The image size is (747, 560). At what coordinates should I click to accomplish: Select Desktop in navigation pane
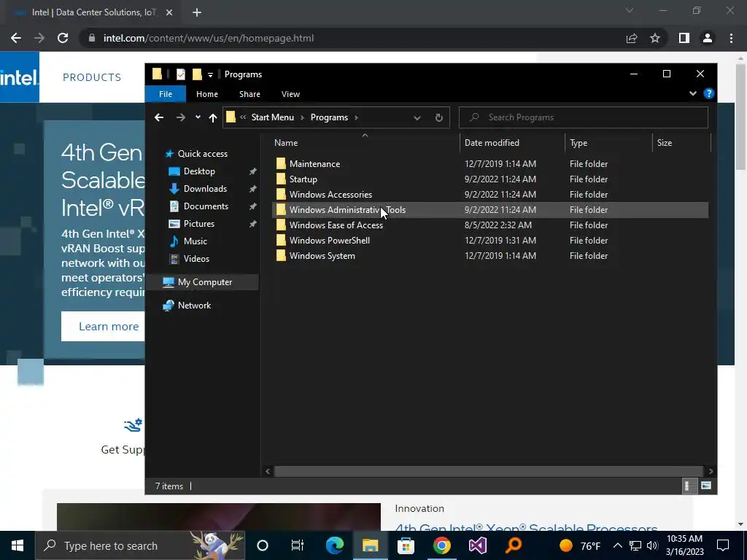(199, 171)
